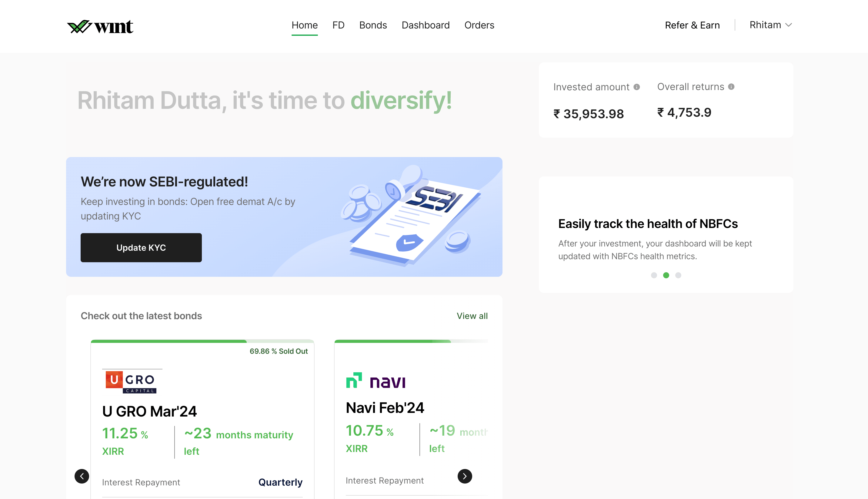Show next bond with right arrow
The height and width of the screenshot is (499, 868).
tap(465, 476)
